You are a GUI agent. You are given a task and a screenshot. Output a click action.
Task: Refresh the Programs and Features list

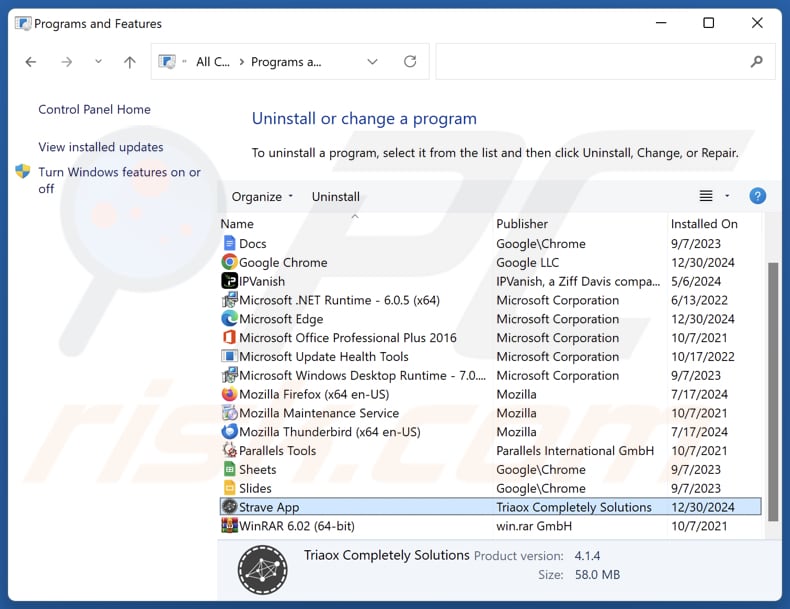[x=410, y=61]
